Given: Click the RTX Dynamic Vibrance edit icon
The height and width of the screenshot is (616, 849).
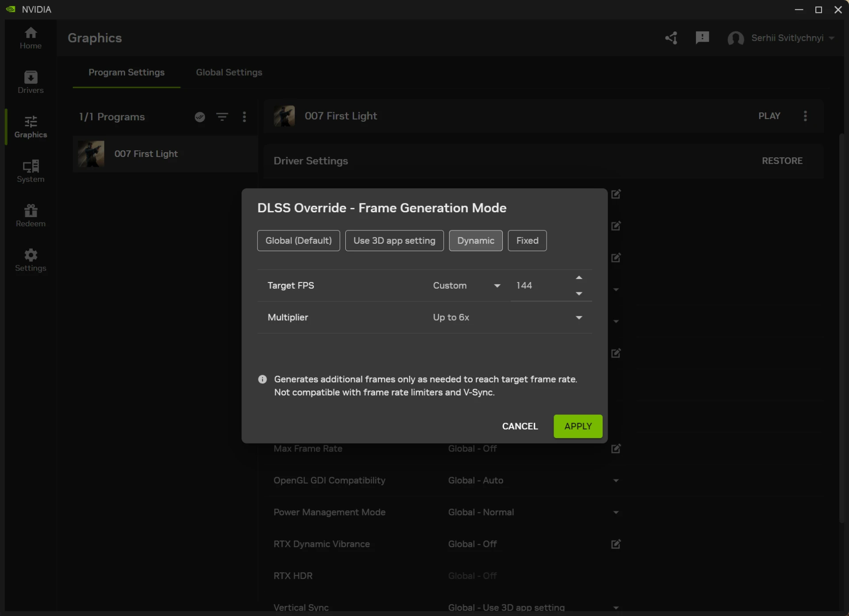Looking at the screenshot, I should (616, 544).
